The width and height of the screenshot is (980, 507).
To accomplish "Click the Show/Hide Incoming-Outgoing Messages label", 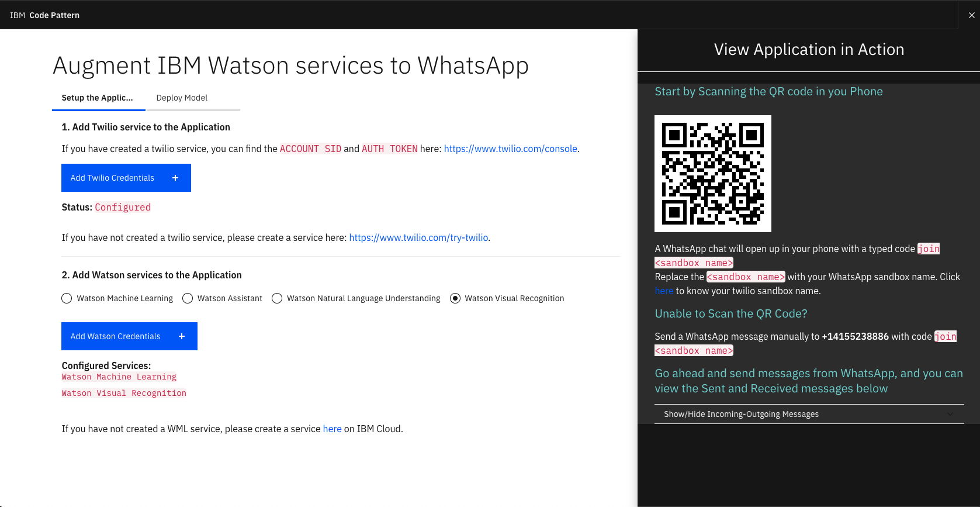I will pos(741,414).
